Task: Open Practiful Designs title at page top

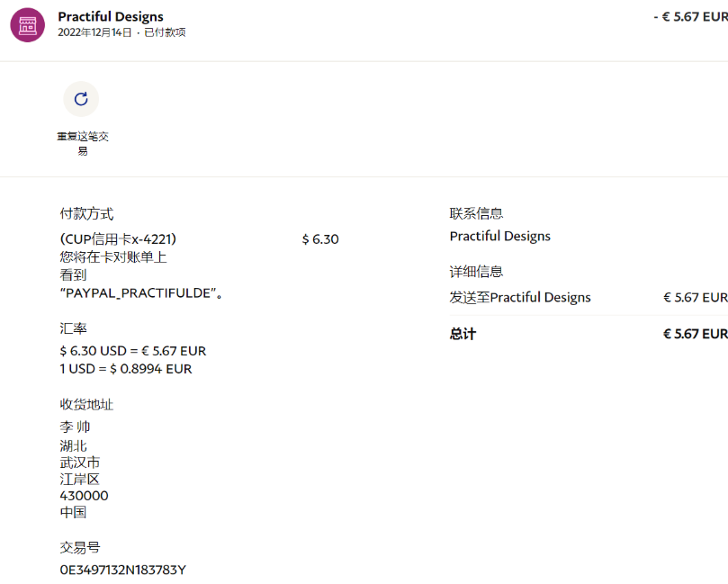Action: click(x=111, y=16)
